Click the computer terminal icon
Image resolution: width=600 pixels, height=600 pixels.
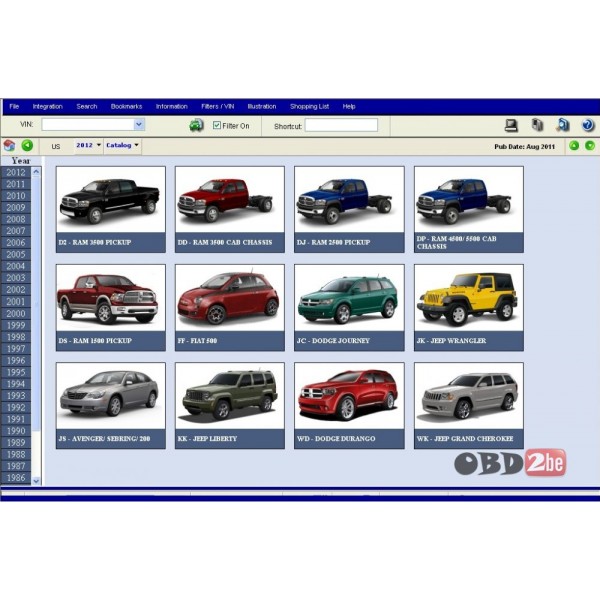(511, 125)
